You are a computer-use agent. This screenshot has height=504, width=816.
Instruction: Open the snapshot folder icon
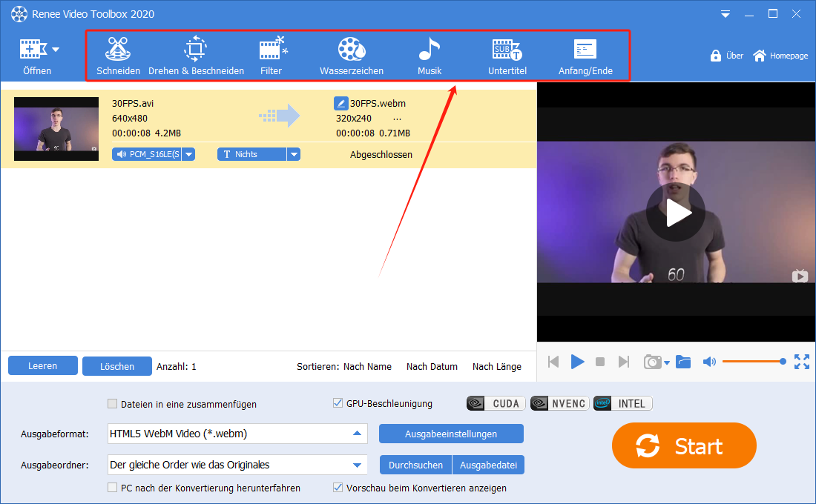point(683,362)
